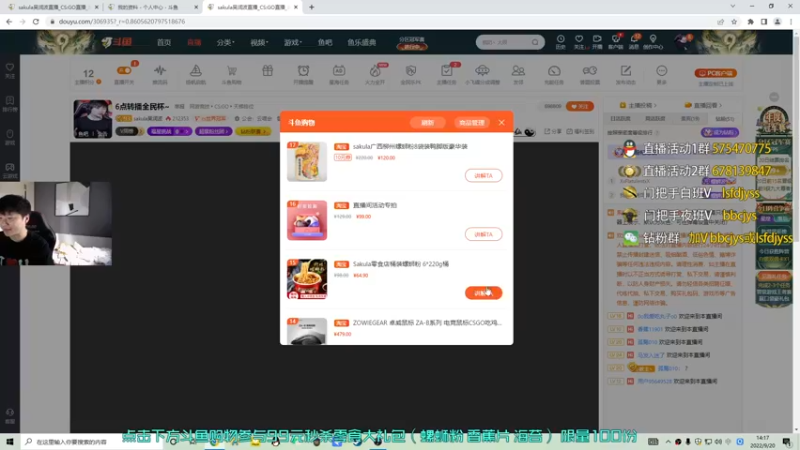Expand the 游戏 dropdown in nav bar

tap(293, 42)
